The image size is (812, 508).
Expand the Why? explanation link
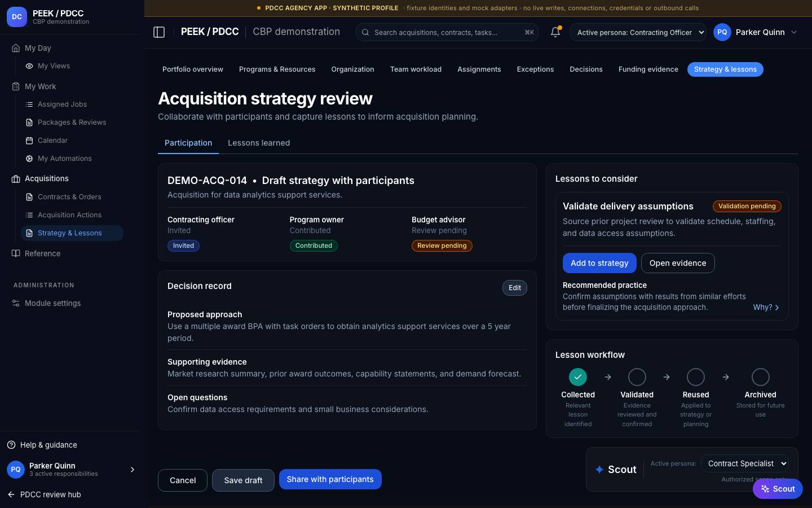click(766, 307)
